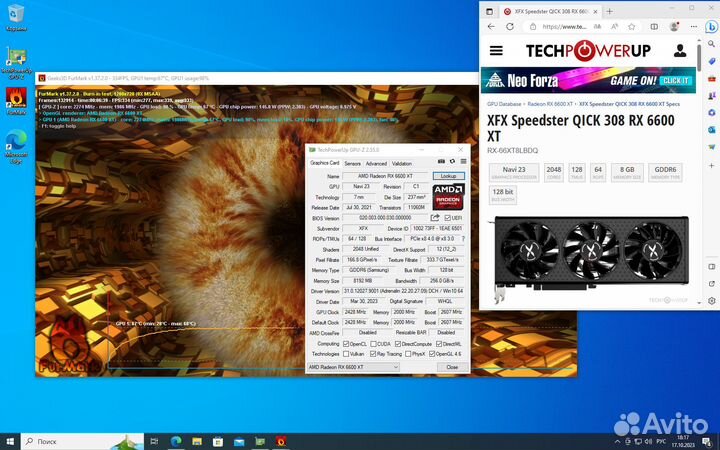The image size is (720, 450).
Task: Open Edge sidebar tools briefcase icon
Action: [x=711, y=79]
